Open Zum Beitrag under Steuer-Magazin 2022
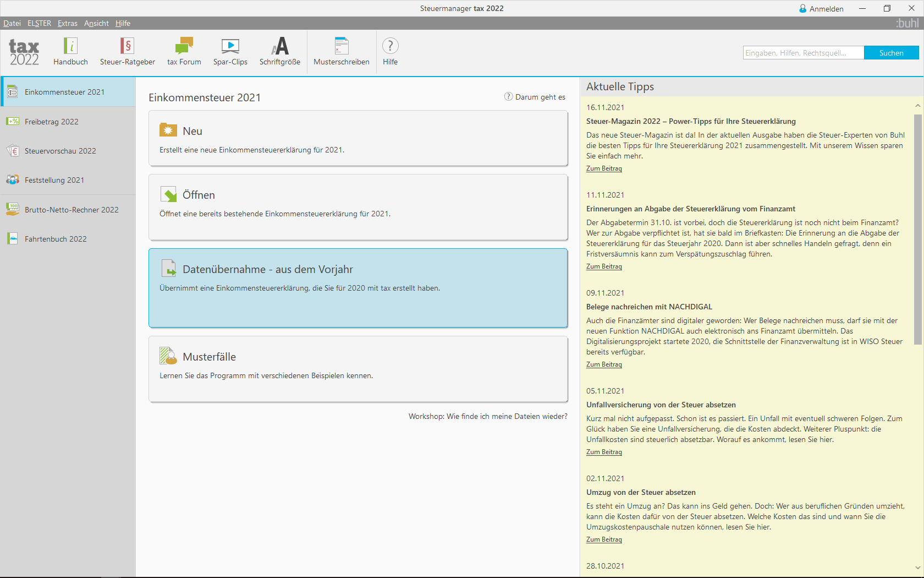Image resolution: width=924 pixels, height=578 pixels. 604,168
